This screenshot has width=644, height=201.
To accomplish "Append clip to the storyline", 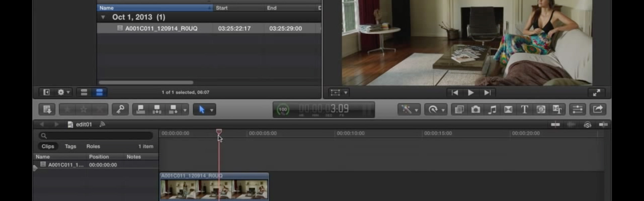I will point(173,110).
